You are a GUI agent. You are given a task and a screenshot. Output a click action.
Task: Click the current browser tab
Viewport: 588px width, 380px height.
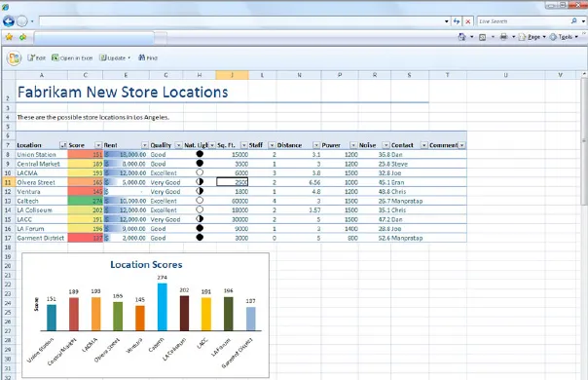tap(93, 38)
